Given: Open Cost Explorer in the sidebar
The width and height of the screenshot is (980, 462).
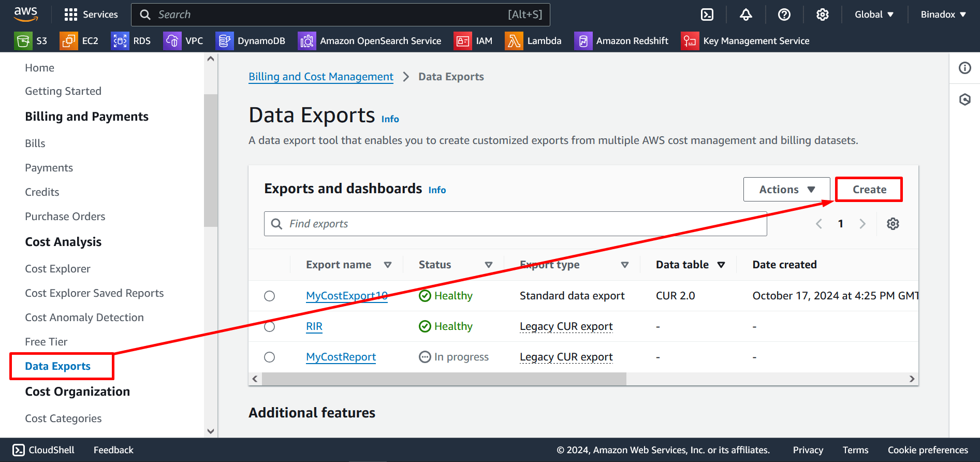Looking at the screenshot, I should (57, 269).
